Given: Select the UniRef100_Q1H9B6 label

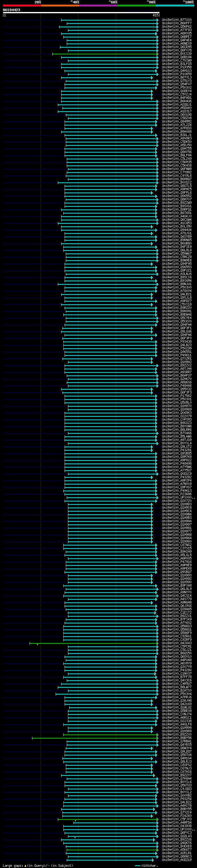Looking at the screenshot, I should click(x=176, y=515).
